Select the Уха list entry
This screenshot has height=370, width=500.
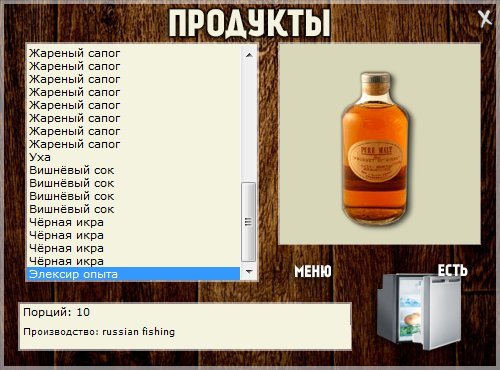133,157
